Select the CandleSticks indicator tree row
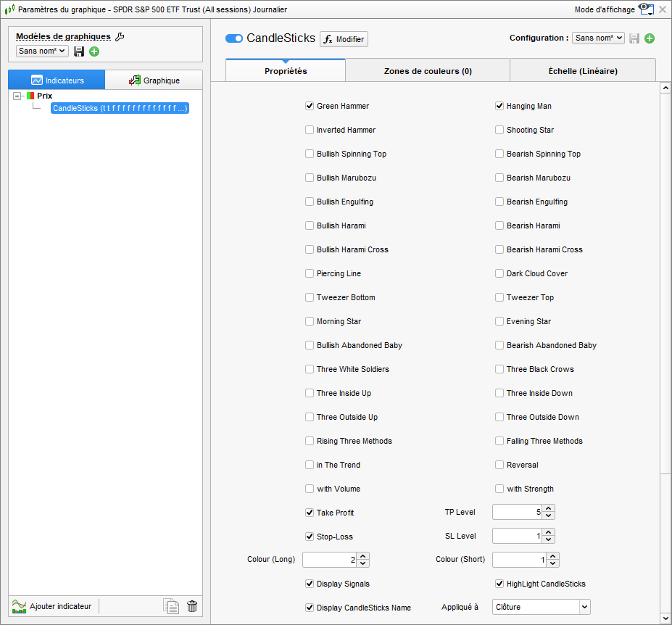This screenshot has height=625, width=672. 120,108
